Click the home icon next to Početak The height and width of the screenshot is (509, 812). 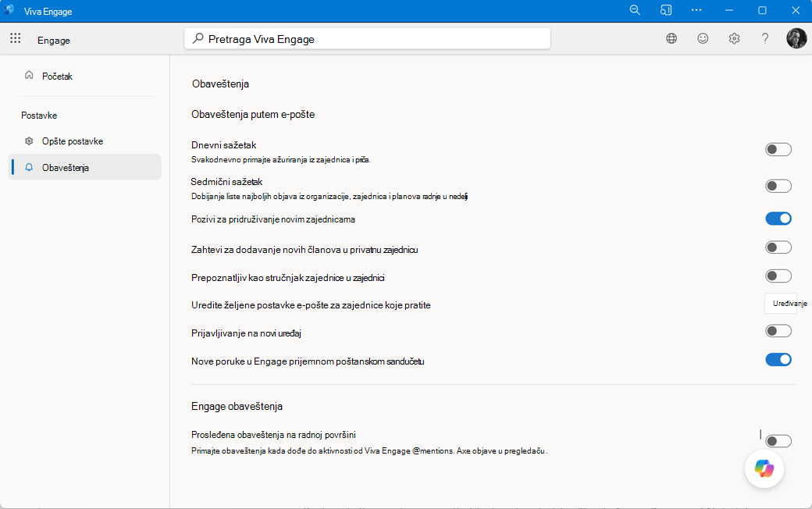[x=29, y=76]
